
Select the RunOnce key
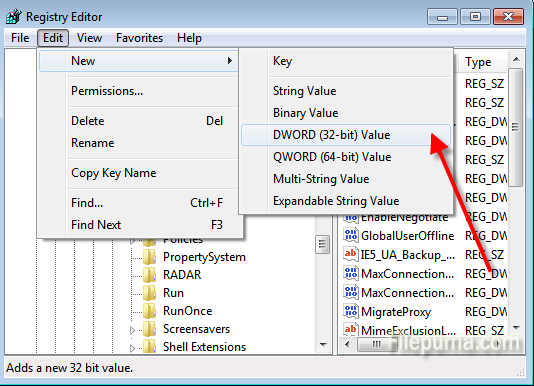[187, 311]
